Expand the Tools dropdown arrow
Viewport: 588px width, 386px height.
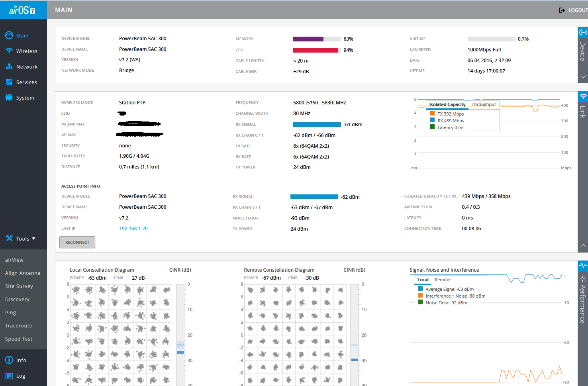33,239
